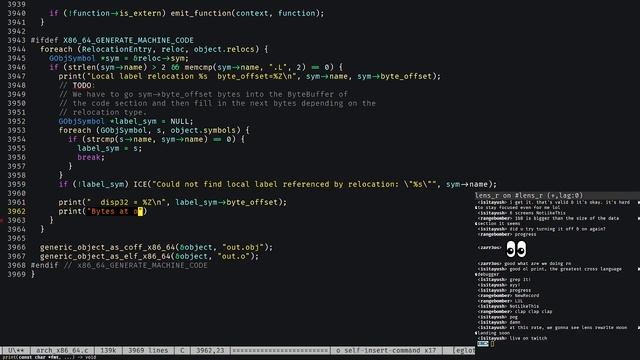The image size is (640, 360).
Task: Click rangebomber's 'progress' chat message
Action: point(525,234)
